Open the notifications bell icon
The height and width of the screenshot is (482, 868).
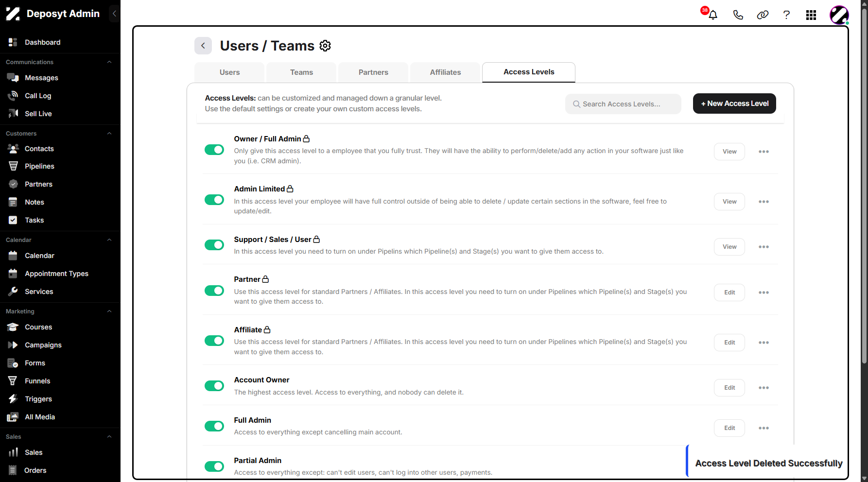coord(712,15)
